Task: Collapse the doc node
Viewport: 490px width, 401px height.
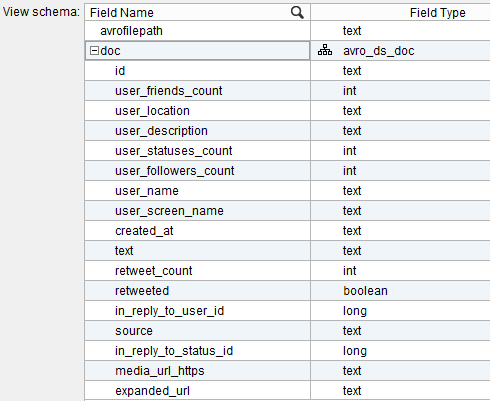Action: click(x=95, y=51)
